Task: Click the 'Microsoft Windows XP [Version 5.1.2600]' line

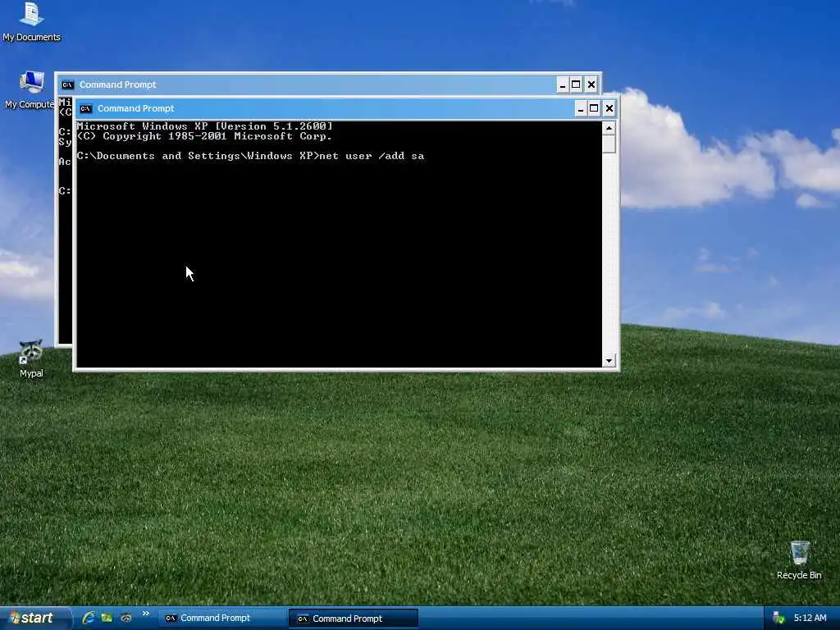Action: [x=204, y=126]
